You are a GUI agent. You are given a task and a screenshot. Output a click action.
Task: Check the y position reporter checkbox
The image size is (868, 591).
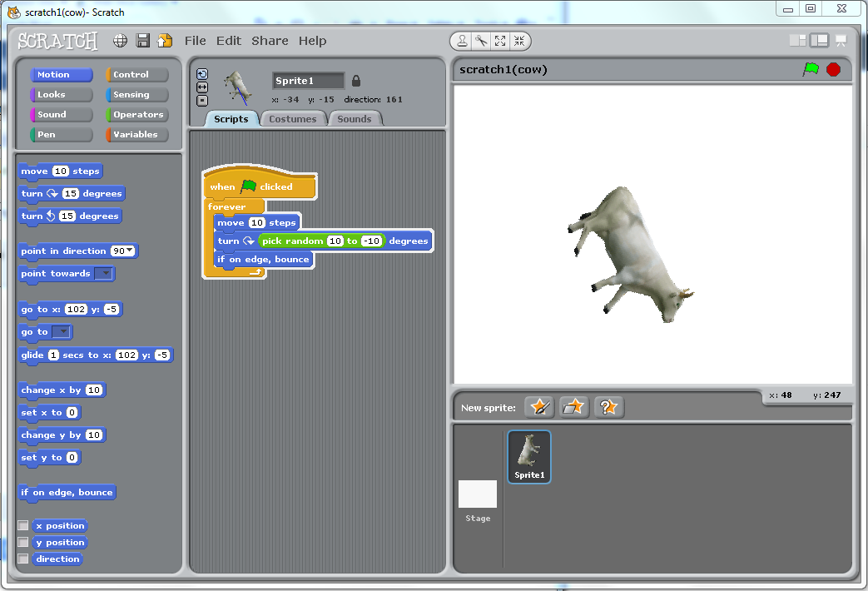tap(23, 542)
